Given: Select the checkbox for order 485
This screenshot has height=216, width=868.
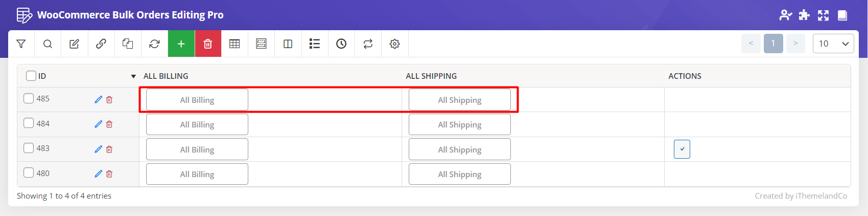Looking at the screenshot, I should click(x=29, y=98).
